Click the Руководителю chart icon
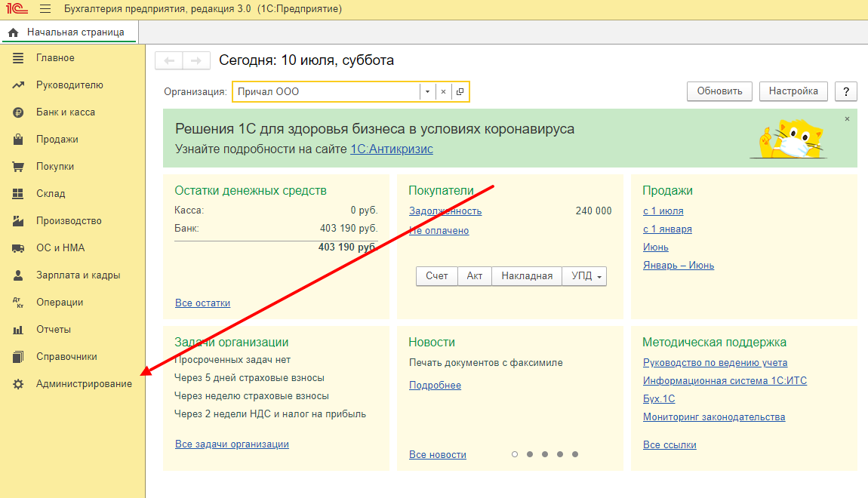 pyautogui.click(x=18, y=85)
